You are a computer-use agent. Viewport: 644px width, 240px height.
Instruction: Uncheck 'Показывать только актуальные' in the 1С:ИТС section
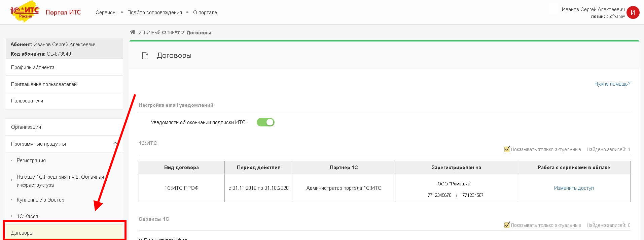coord(507,149)
